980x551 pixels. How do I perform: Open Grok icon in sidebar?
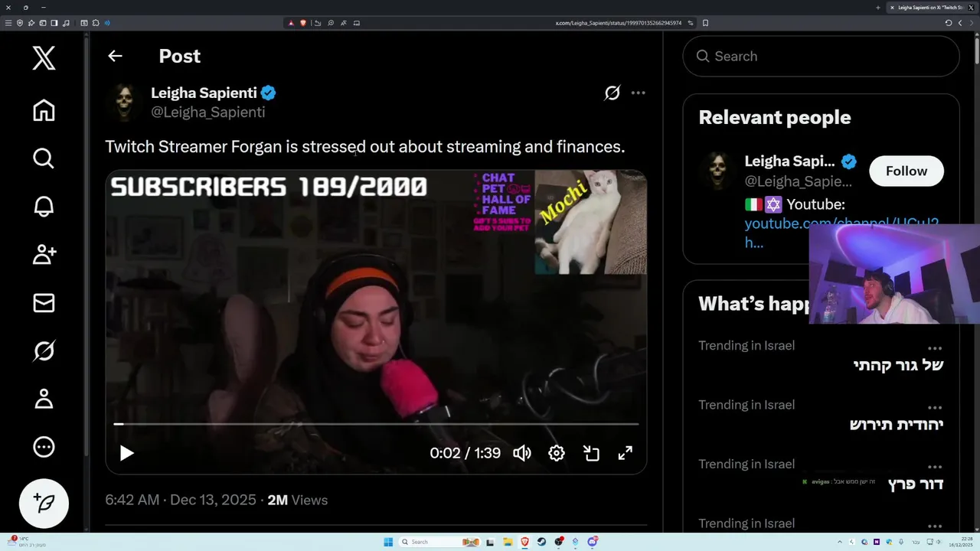(44, 350)
